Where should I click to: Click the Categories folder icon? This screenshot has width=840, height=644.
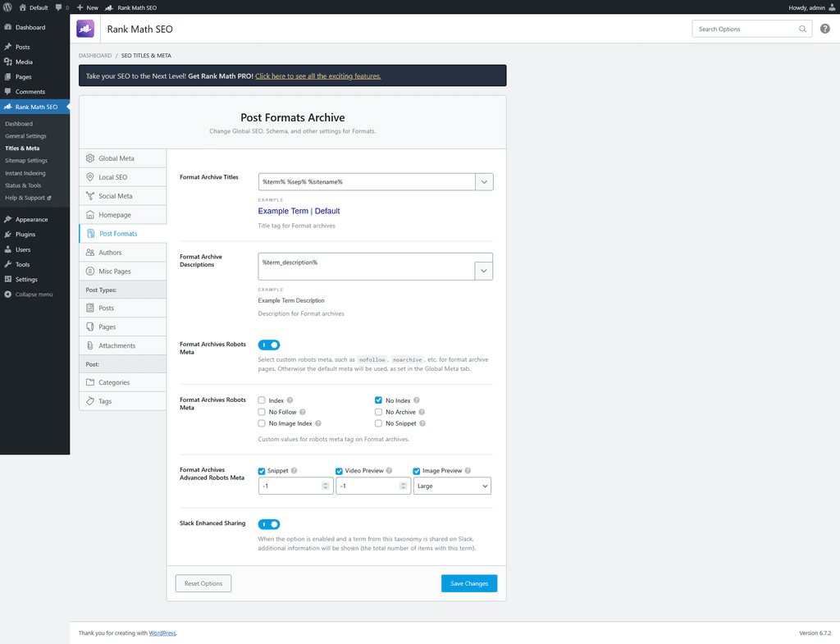tap(90, 382)
